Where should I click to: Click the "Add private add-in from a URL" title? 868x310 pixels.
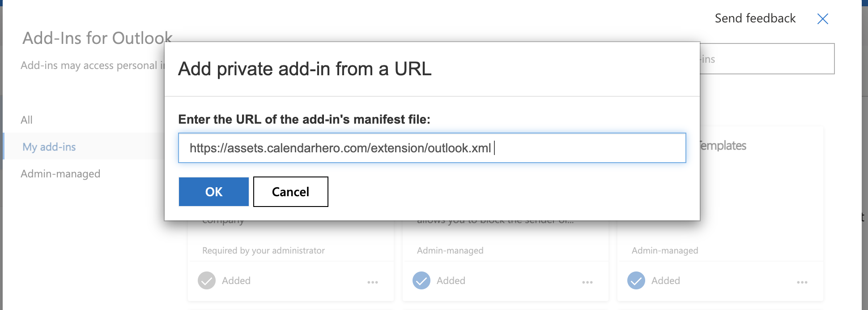pos(305,69)
